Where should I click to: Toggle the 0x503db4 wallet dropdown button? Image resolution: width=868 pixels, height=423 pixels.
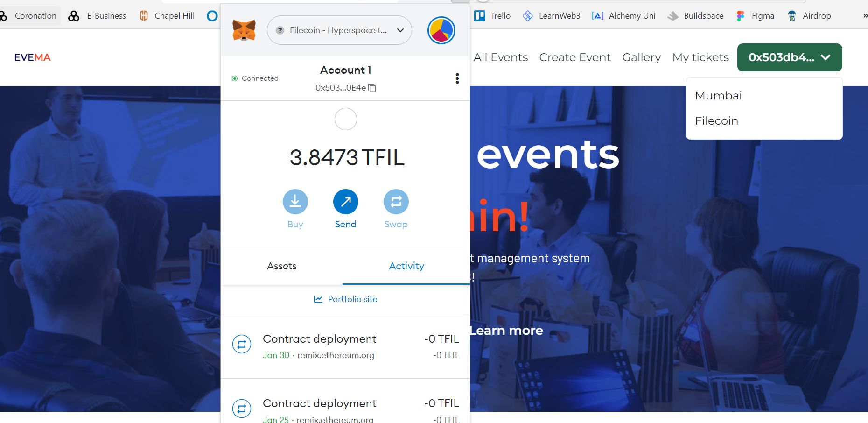pyautogui.click(x=790, y=57)
